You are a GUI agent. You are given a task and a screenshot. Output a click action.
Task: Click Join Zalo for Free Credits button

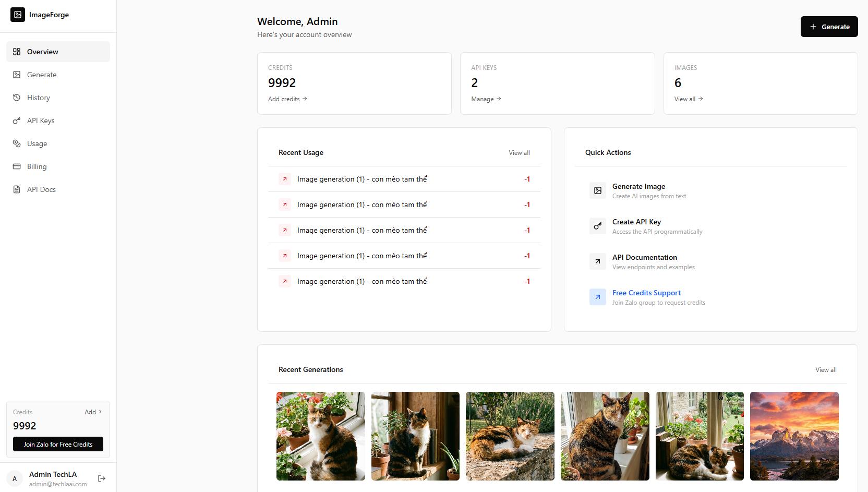[58, 444]
